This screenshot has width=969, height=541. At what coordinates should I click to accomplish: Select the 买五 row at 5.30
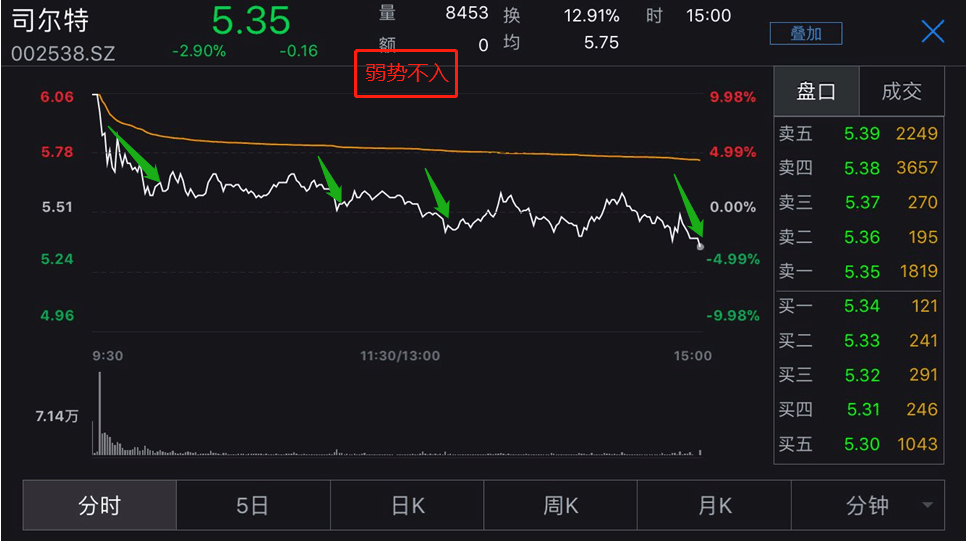click(x=858, y=444)
